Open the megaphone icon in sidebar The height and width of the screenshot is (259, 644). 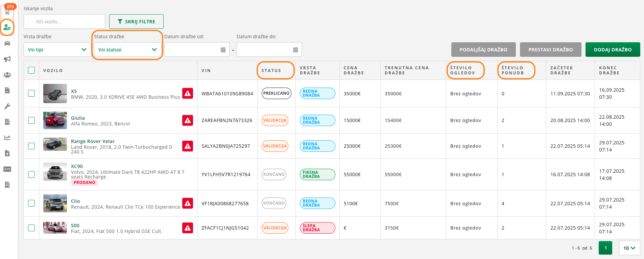tap(7, 59)
